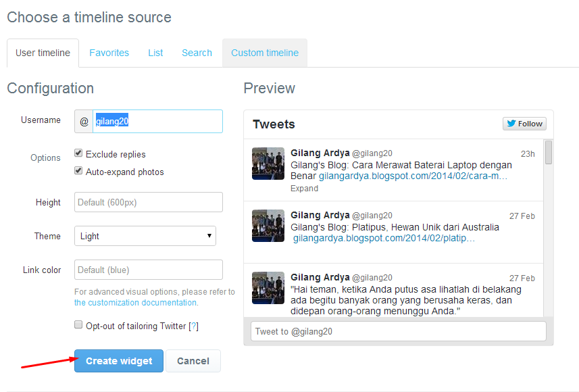The image size is (579, 392).
Task: Click the preview timeline scrollbar thumb
Action: click(549, 152)
